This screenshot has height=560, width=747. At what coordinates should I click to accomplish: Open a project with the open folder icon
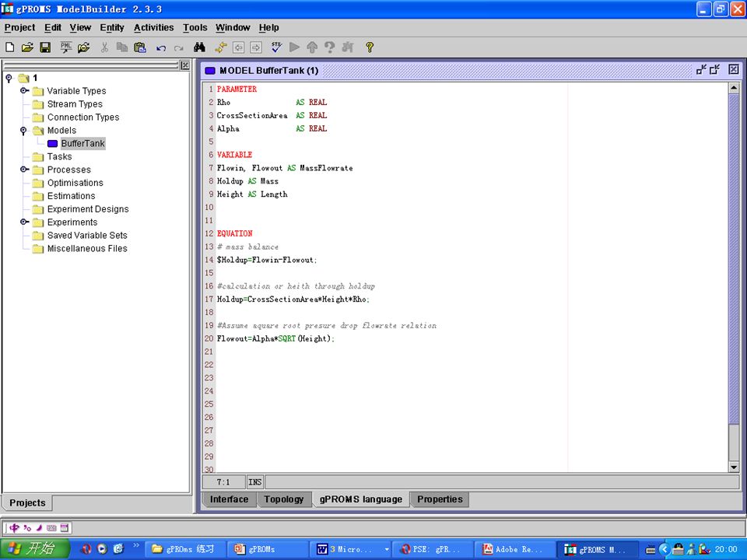point(28,47)
